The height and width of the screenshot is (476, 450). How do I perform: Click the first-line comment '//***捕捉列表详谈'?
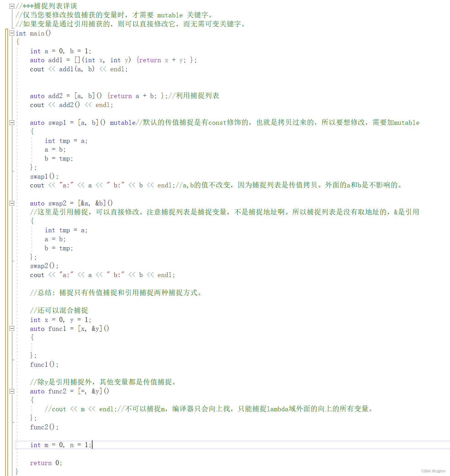tap(46, 6)
